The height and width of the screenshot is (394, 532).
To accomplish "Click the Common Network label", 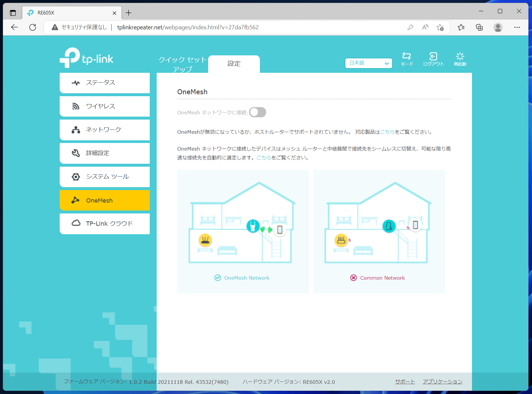I will click(x=383, y=278).
